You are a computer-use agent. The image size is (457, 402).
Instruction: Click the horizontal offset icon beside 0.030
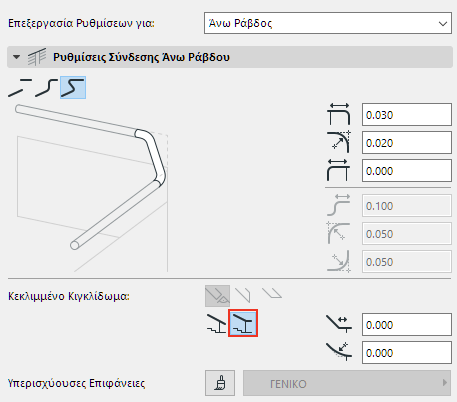(x=338, y=114)
